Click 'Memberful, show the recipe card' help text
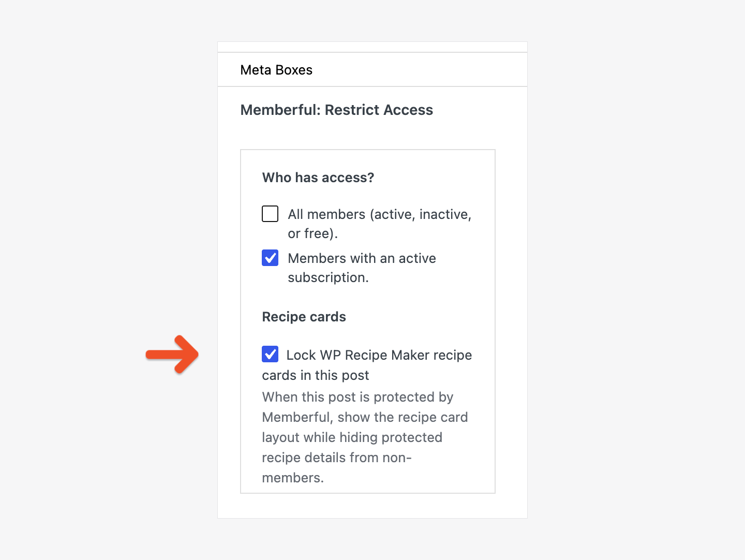The image size is (745, 560). coord(365,417)
